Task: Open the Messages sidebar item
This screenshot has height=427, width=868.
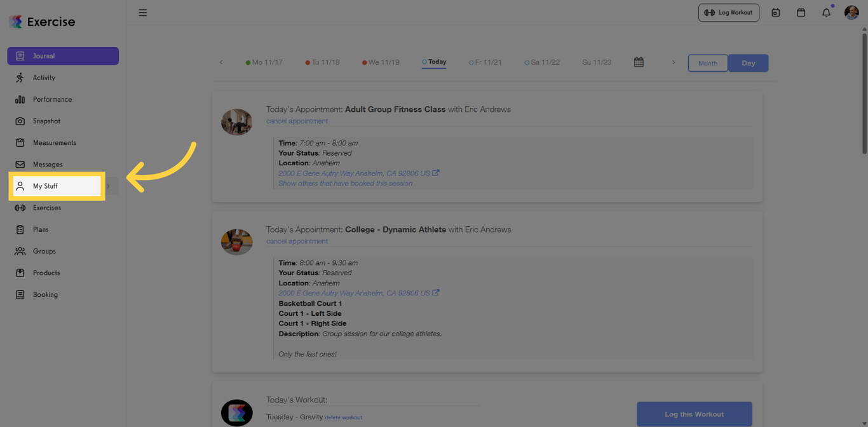Action: click(x=63, y=164)
